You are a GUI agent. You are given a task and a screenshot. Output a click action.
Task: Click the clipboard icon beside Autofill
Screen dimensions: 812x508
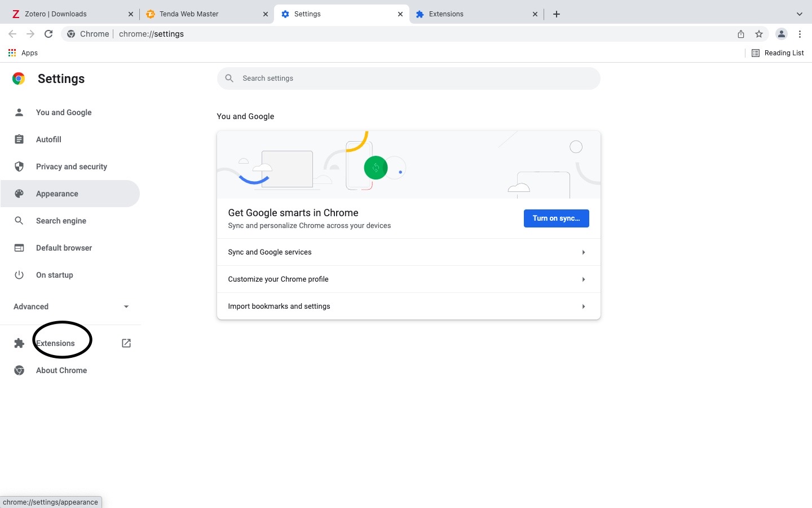pos(19,139)
